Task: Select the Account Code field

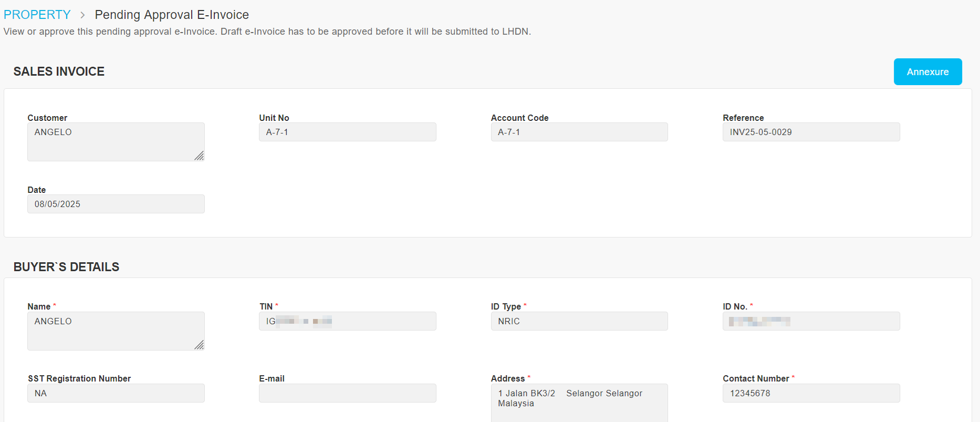Action: 579,132
